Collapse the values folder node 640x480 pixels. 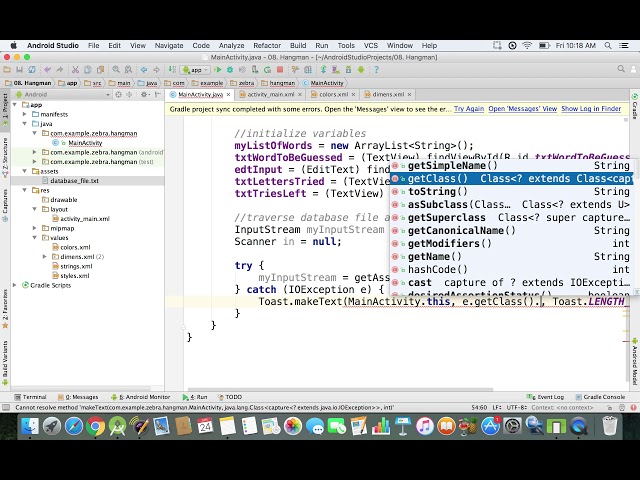pyautogui.click(x=35, y=238)
